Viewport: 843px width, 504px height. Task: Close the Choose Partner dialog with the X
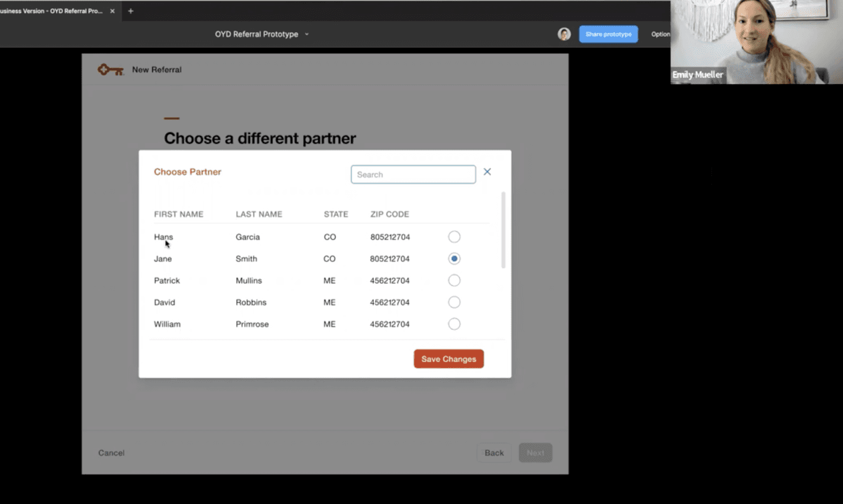click(x=487, y=171)
